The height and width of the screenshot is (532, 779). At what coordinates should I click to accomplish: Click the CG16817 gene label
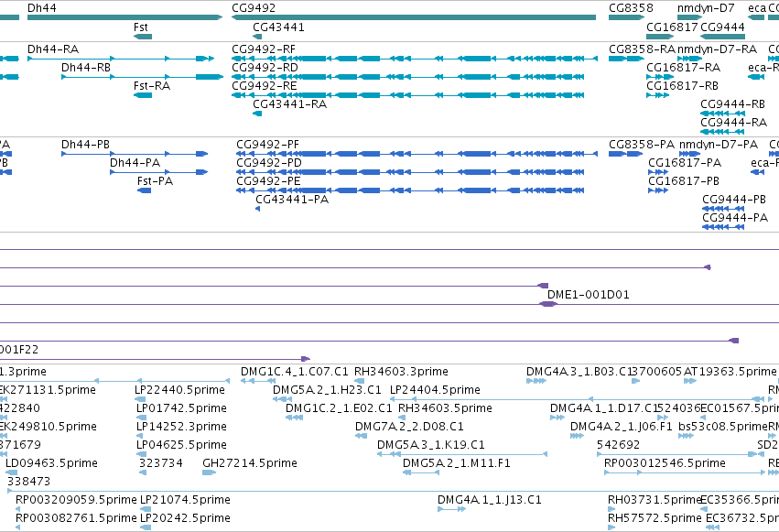pos(672,27)
